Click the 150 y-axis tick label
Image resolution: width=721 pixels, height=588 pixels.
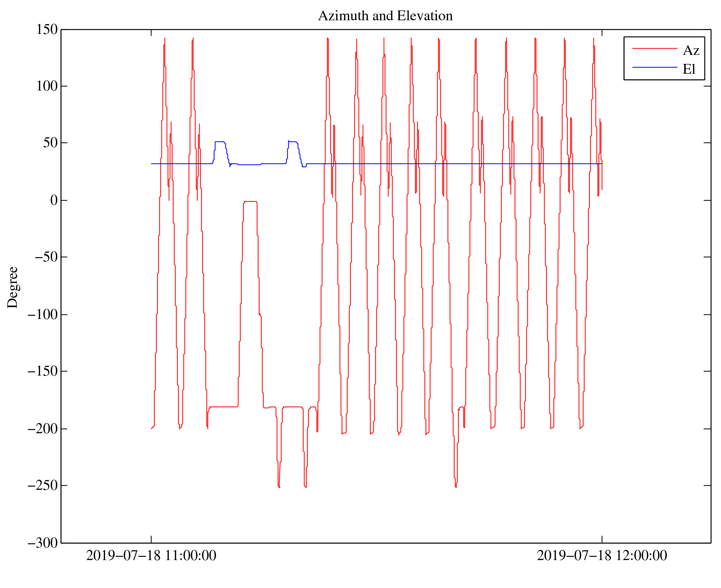point(47,30)
